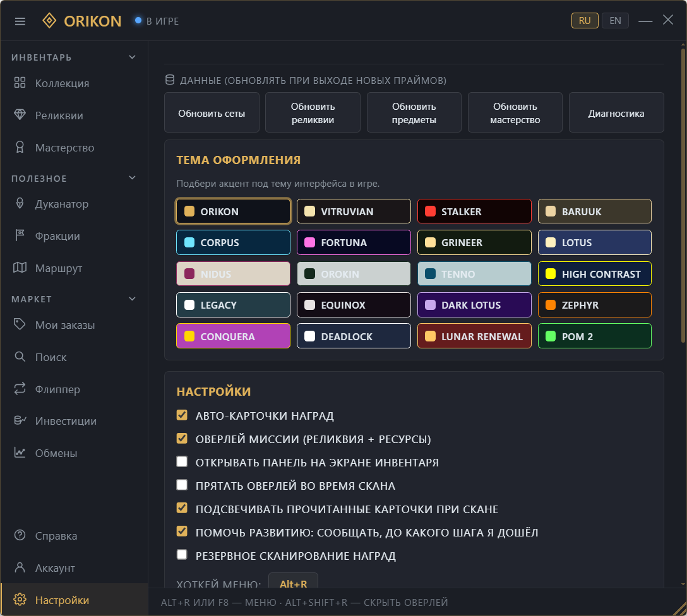
Task: Select the STALKER red theme
Action: tap(474, 211)
